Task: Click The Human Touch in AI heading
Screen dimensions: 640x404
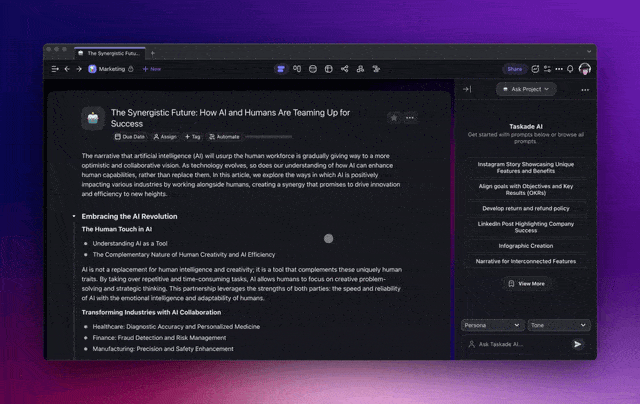Action: click(x=117, y=229)
